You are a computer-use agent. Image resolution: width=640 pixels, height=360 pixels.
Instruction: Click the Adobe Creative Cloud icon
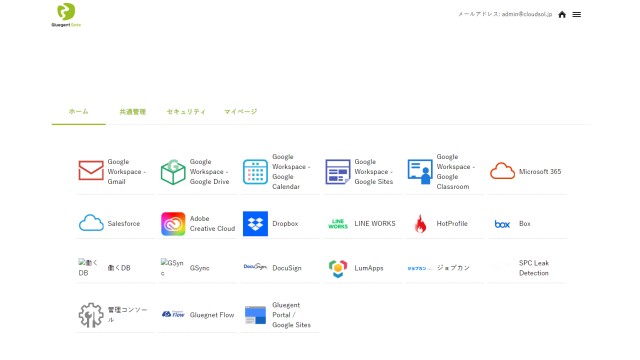click(173, 224)
